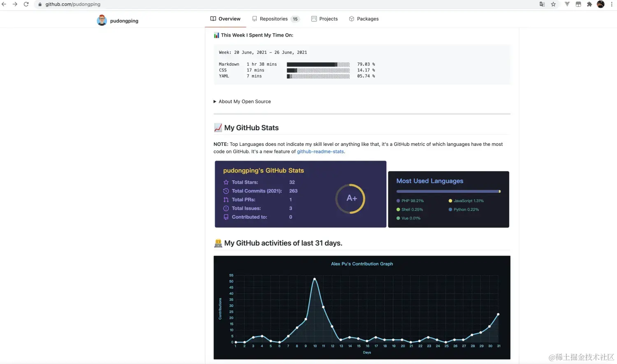
Task: Click the lock icon in the address bar
Action: click(40, 5)
